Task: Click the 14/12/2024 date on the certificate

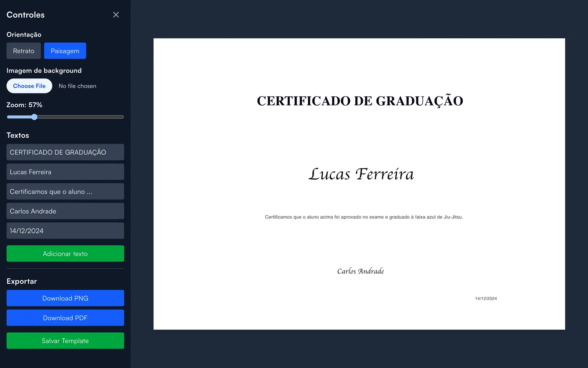Action: tap(486, 298)
